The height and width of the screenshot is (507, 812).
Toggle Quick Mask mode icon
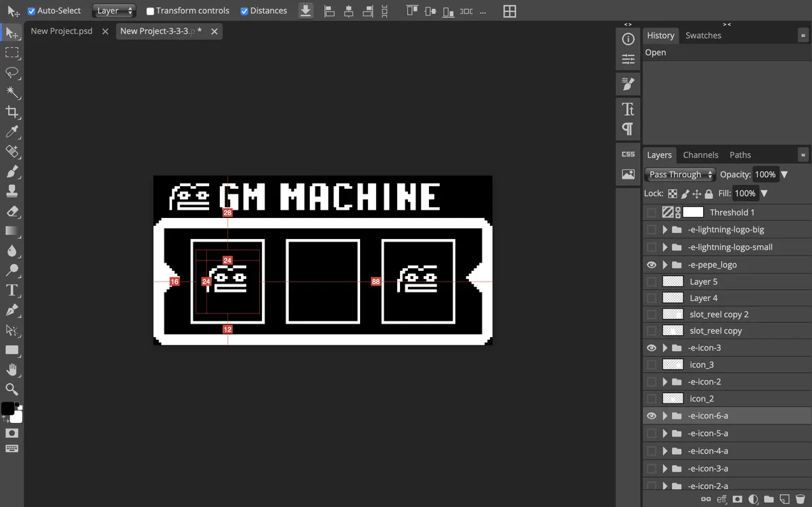click(x=12, y=433)
